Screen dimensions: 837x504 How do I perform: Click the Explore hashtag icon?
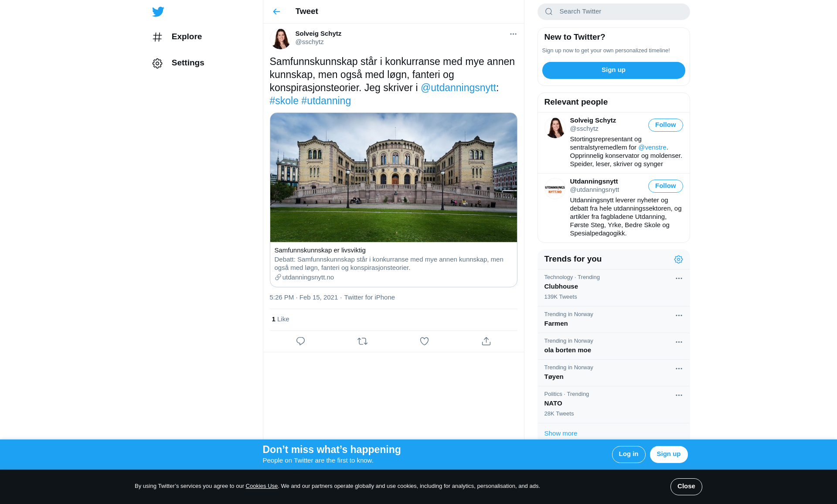[157, 37]
